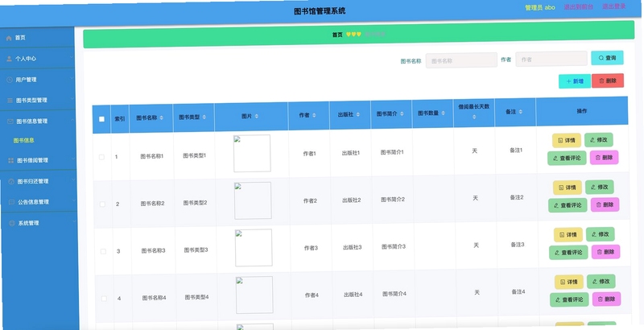Click the 作者4 table cell

[x=312, y=295]
